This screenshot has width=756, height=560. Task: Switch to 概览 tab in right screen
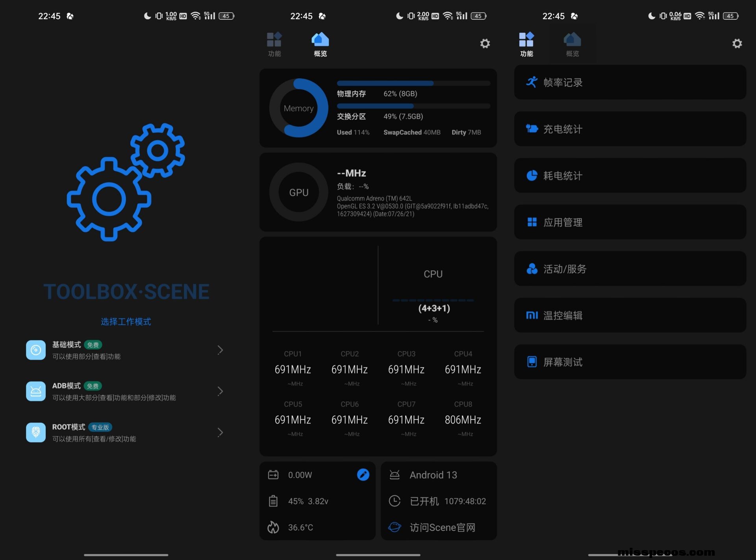coord(573,44)
